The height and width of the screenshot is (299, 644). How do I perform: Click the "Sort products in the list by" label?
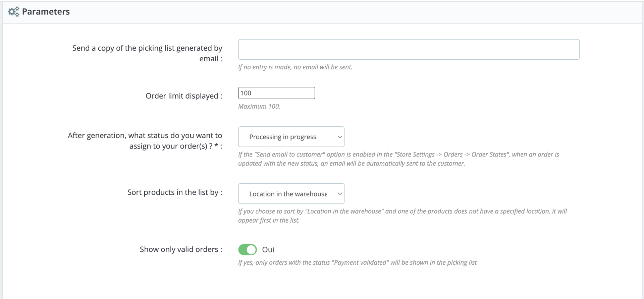coord(174,192)
